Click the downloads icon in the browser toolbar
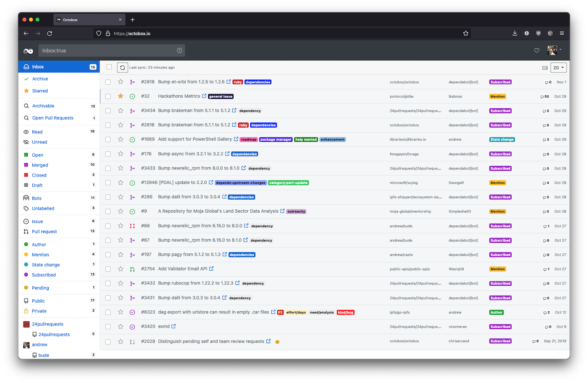Image resolution: width=588 pixels, height=383 pixels. pyautogui.click(x=514, y=33)
